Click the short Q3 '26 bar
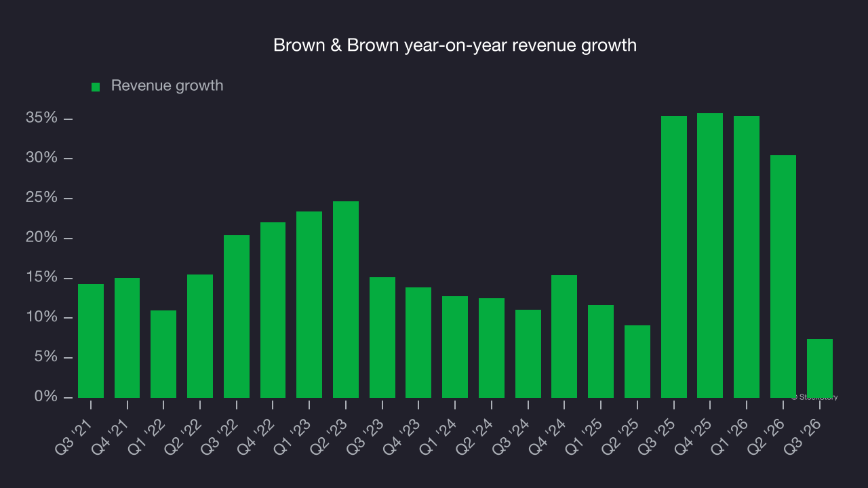Viewport: 868px width, 488px height. click(820, 368)
